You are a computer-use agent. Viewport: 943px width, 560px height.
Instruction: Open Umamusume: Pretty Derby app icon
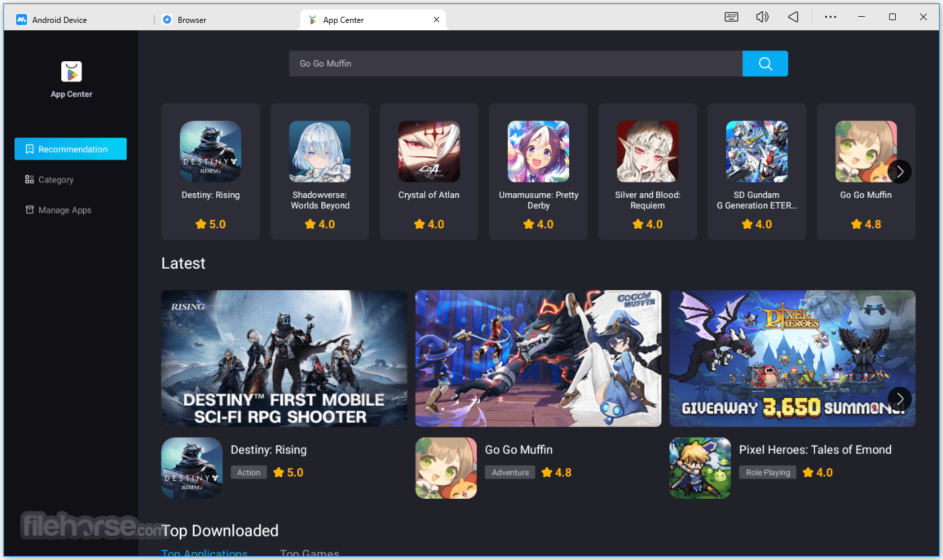[538, 151]
